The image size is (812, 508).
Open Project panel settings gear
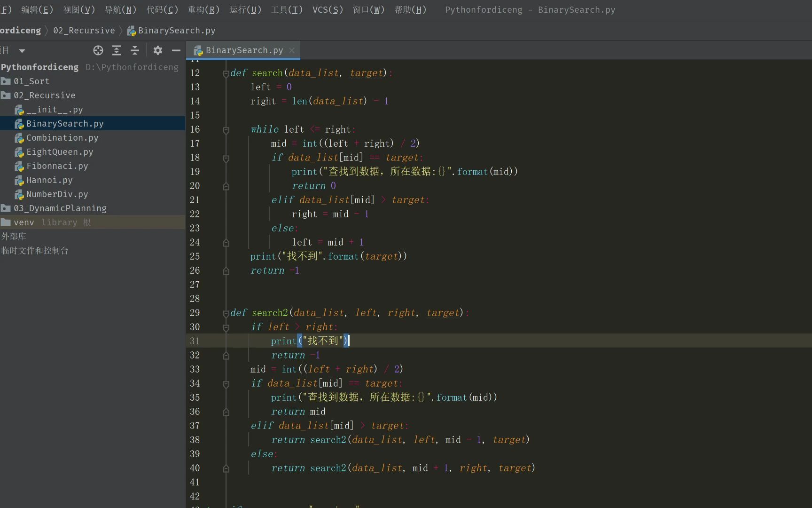(x=157, y=50)
